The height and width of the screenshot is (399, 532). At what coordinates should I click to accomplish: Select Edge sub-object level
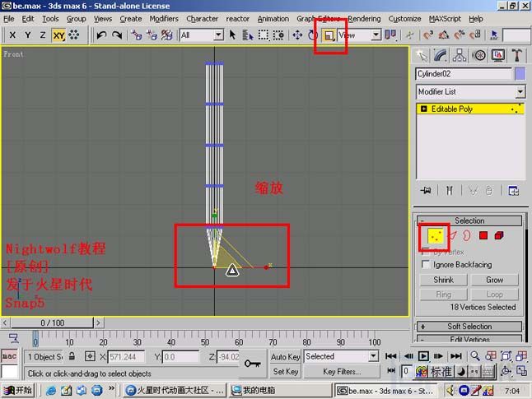coord(453,235)
